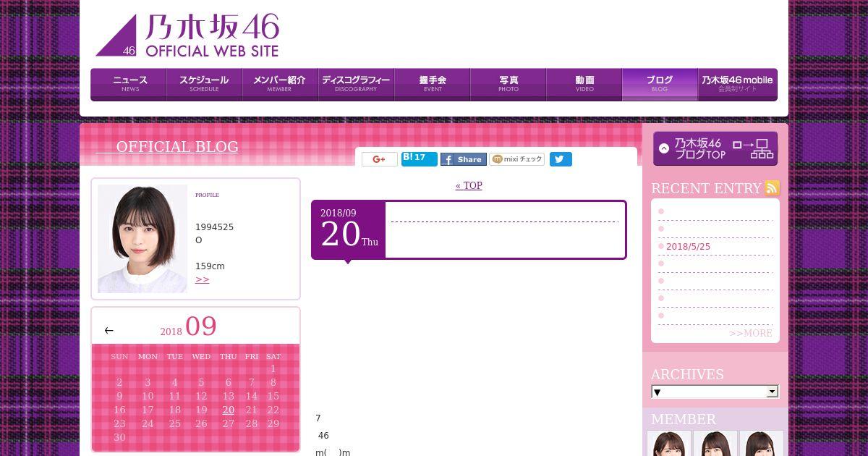868x456 pixels.
Task: Open the 動画 VIDEO menu
Action: [x=584, y=84]
